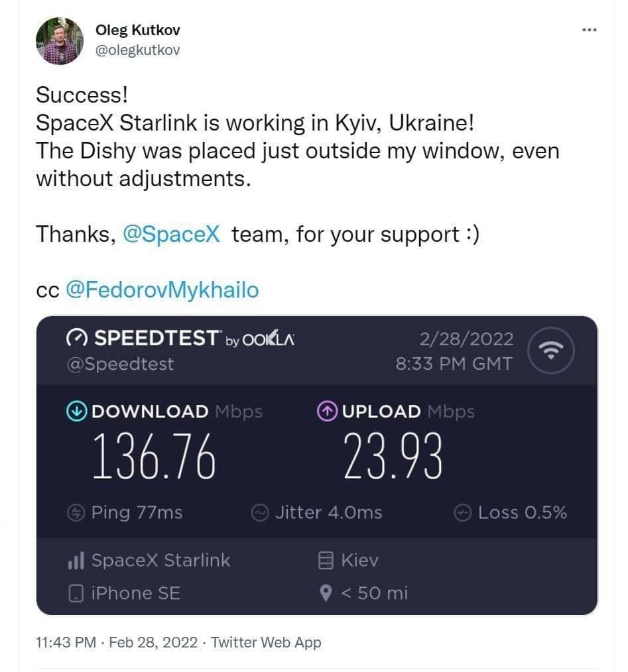This screenshot has width=628, height=672.
Task: Open Oleg Kutkov's profile picture
Action: pyautogui.click(x=60, y=40)
